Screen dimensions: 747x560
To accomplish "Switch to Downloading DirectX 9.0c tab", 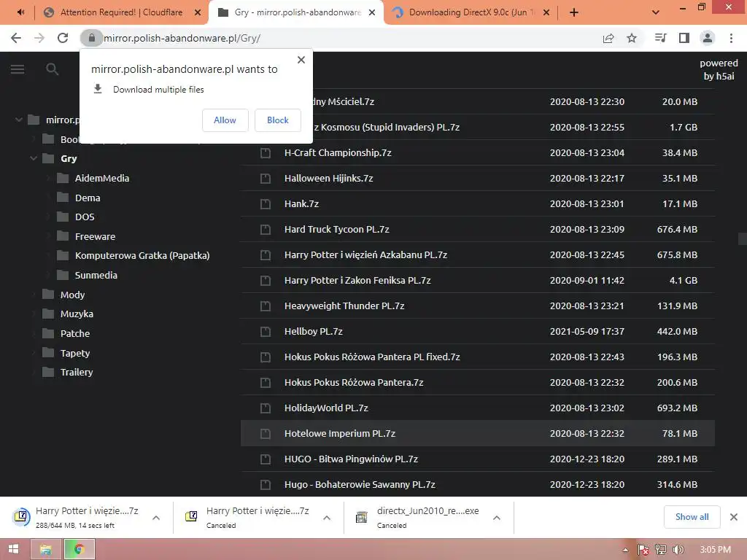I will [470, 12].
